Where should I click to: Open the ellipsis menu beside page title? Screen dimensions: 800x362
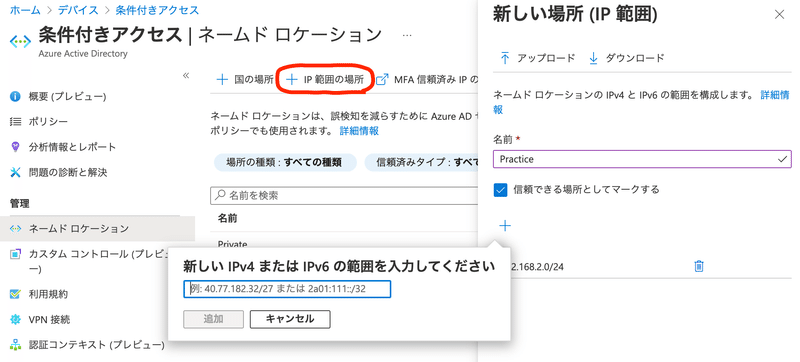click(407, 36)
